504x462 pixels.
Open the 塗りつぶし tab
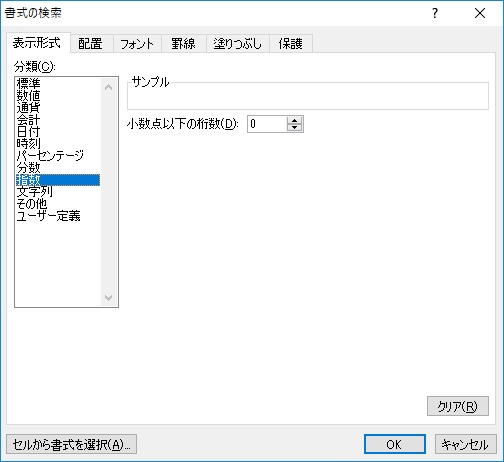point(237,44)
